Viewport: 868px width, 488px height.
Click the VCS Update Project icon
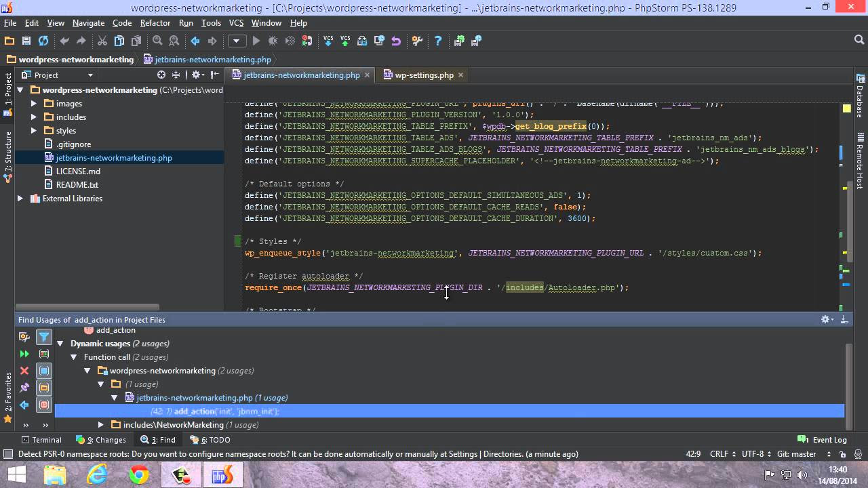[329, 41]
